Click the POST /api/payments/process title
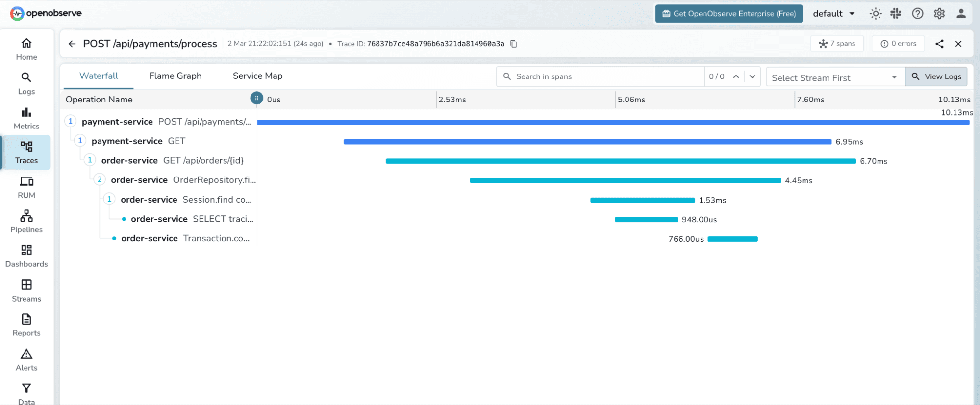The height and width of the screenshot is (405, 980). (x=150, y=44)
